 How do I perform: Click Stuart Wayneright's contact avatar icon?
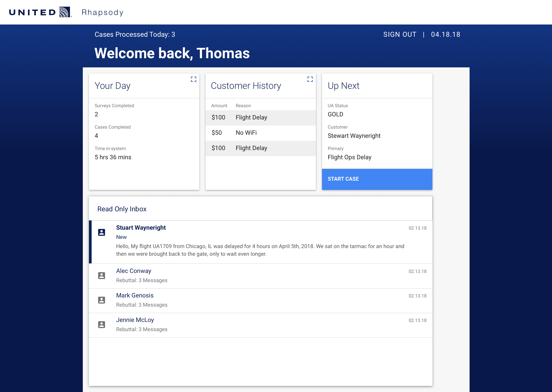click(x=102, y=232)
